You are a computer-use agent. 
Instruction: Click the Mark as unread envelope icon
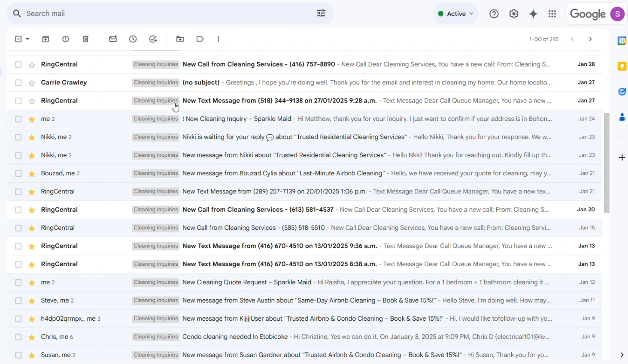coord(113,39)
